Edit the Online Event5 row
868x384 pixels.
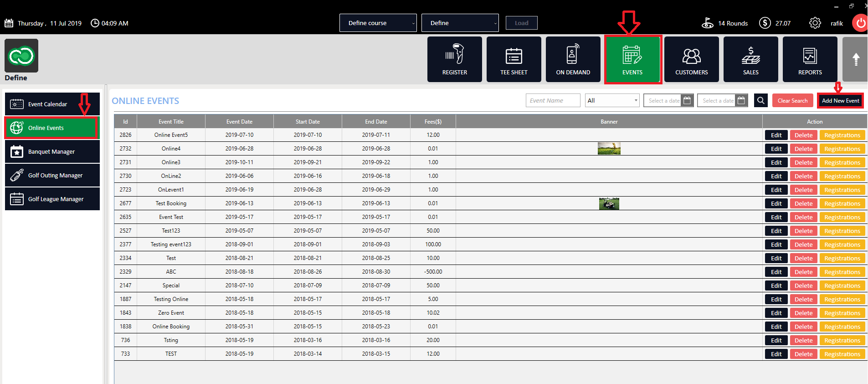pyautogui.click(x=776, y=135)
